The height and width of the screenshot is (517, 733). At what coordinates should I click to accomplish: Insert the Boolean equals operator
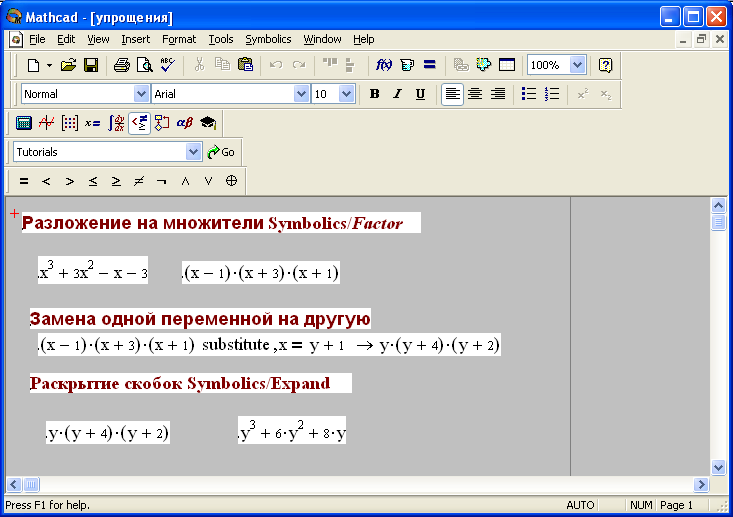(24, 181)
